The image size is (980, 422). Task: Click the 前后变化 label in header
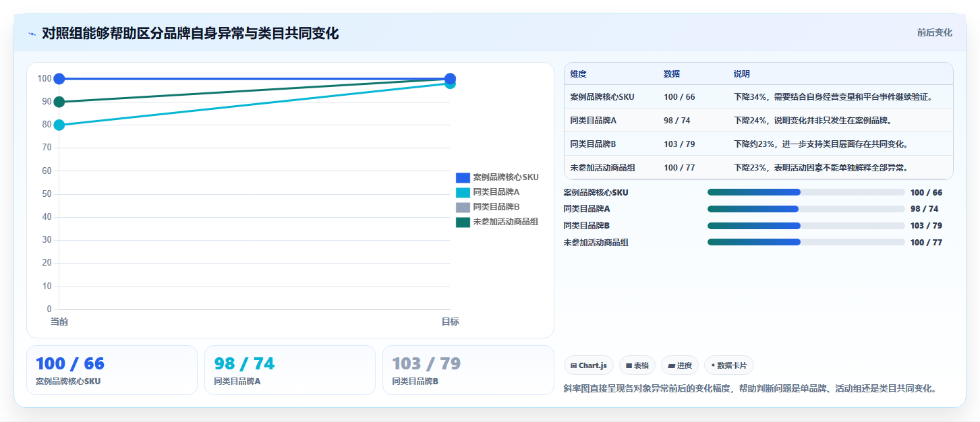click(x=934, y=32)
